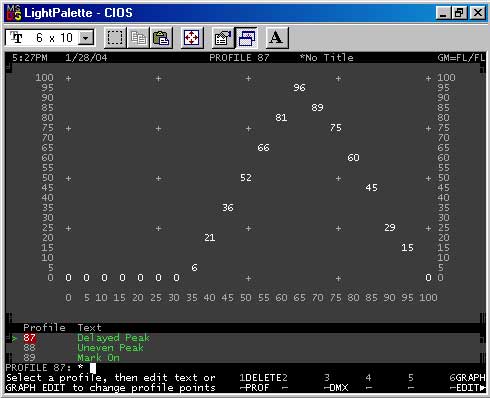This screenshot has height=398, width=490.
Task: Click the Copy toolbar icon
Action: coord(138,38)
